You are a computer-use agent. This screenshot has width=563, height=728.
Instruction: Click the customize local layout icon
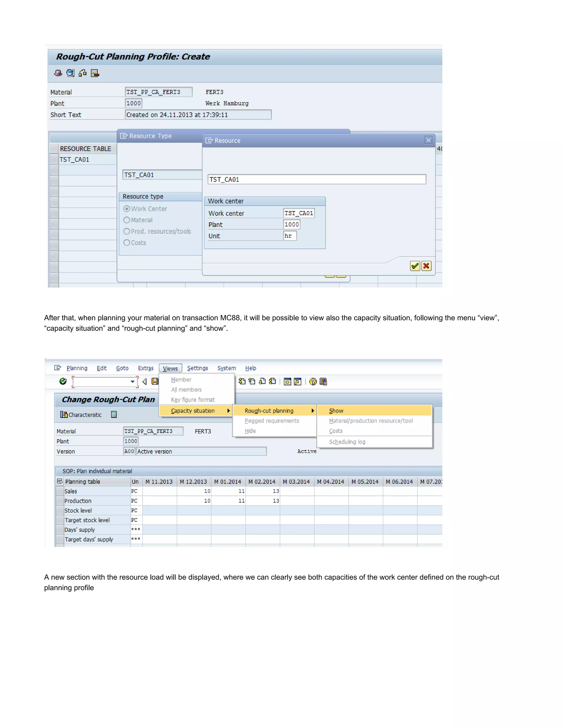click(x=323, y=381)
